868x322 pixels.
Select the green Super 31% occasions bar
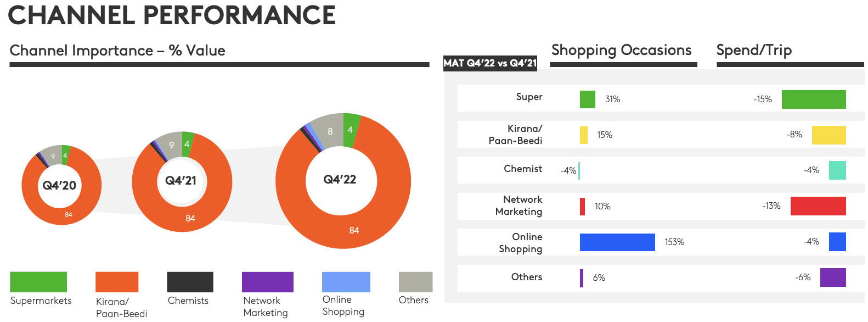[x=588, y=99]
